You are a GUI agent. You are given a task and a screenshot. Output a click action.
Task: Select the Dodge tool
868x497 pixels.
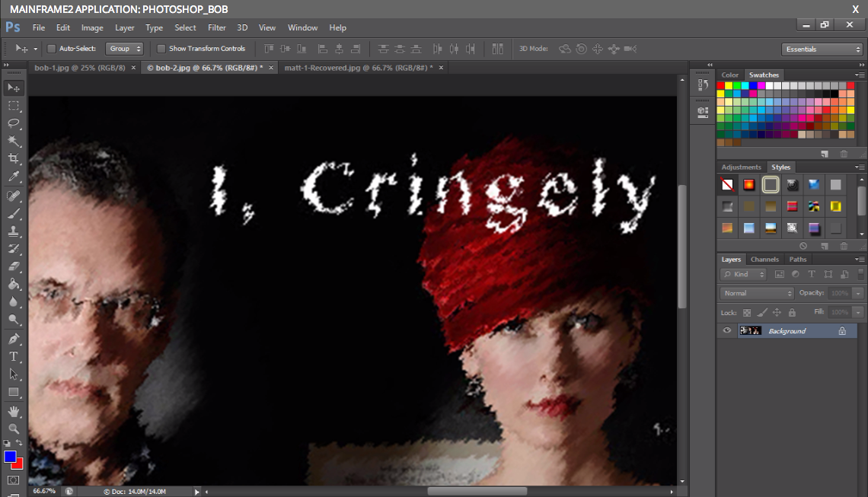click(x=14, y=320)
